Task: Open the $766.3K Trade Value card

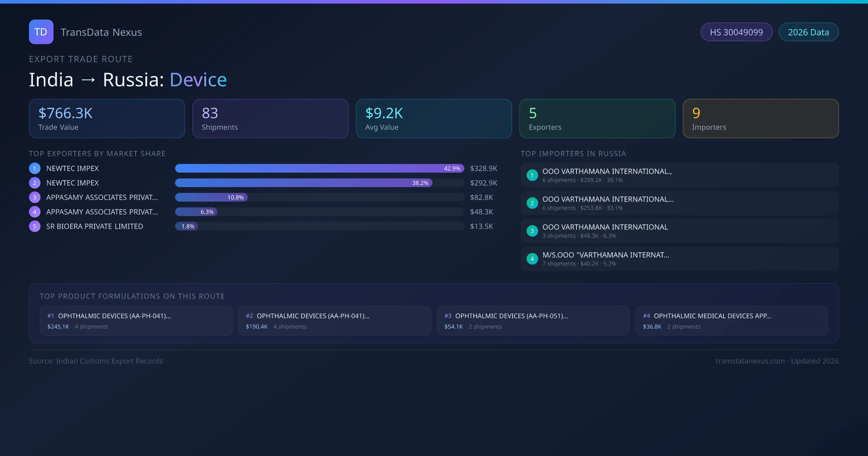Action: pyautogui.click(x=107, y=118)
